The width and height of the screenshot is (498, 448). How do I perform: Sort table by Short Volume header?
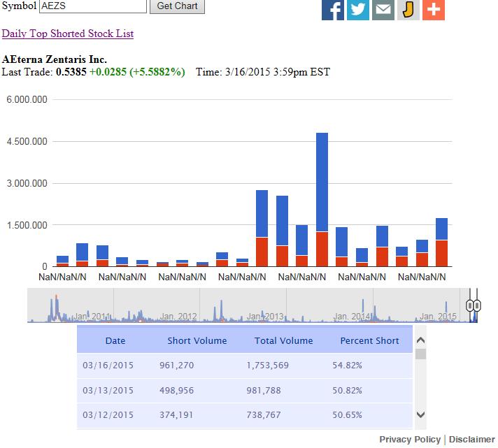(x=197, y=341)
